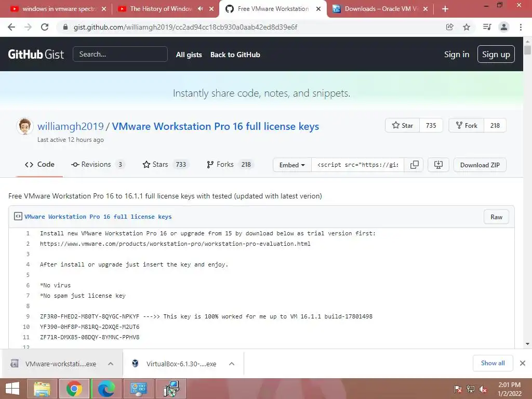Open Control Panel taskbar icon
532x399 pixels.
pos(138,389)
